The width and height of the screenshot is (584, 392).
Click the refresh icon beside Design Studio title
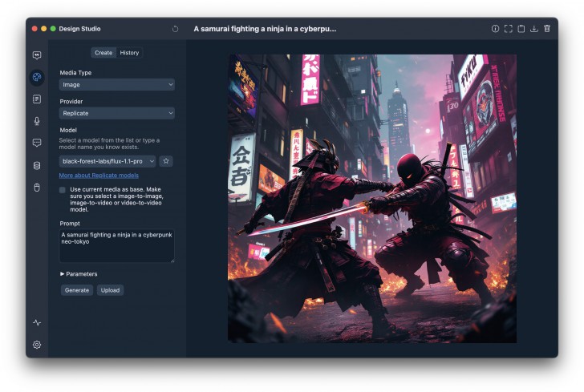[x=176, y=29]
